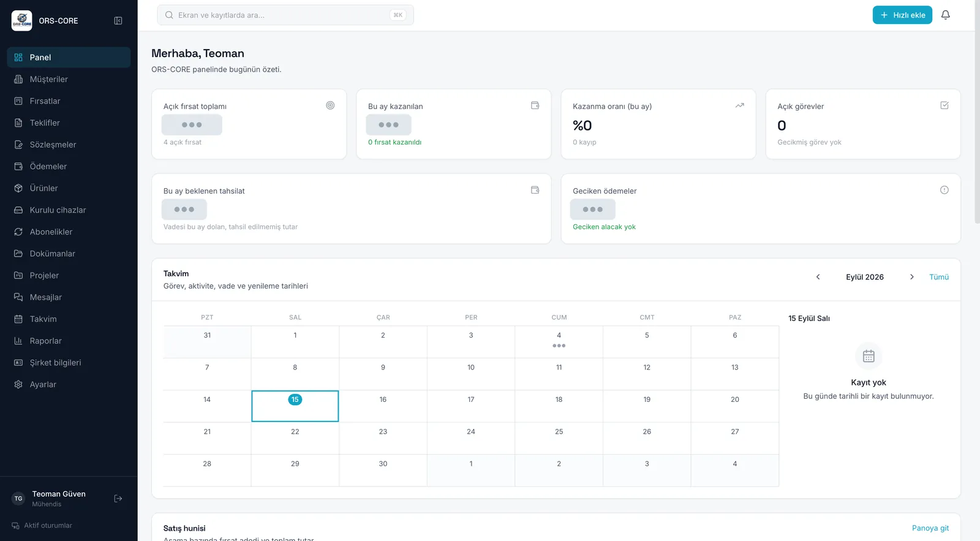980x541 pixels.
Task: Click the Abonelikler refresh icon
Action: 18,232
